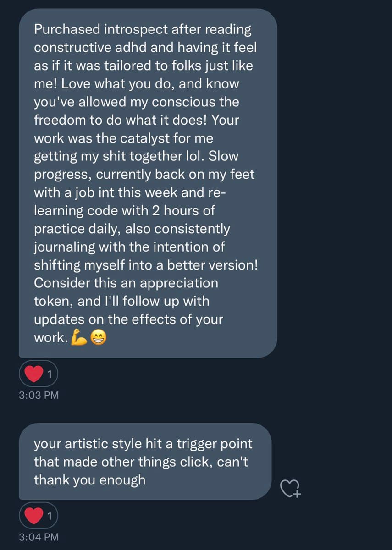
Task: Click the word "Purchased" in the long message
Action: click(67, 30)
